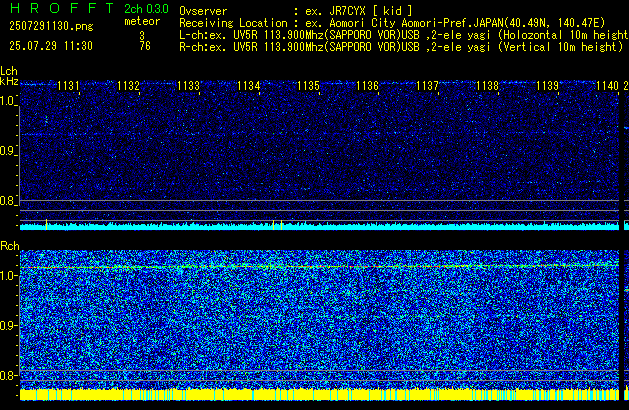Jump to time marker 1132
The height and width of the screenshot is (410, 629).
[x=128, y=86]
